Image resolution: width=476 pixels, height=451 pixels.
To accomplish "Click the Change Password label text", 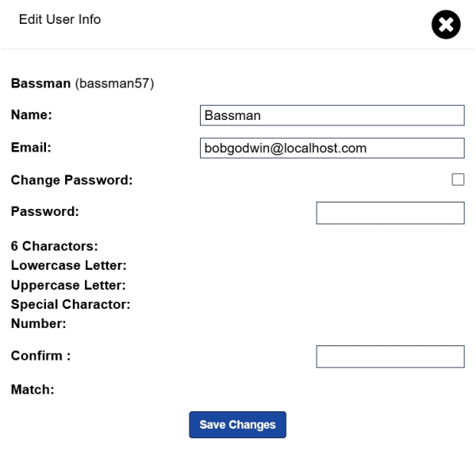I will click(x=71, y=180).
